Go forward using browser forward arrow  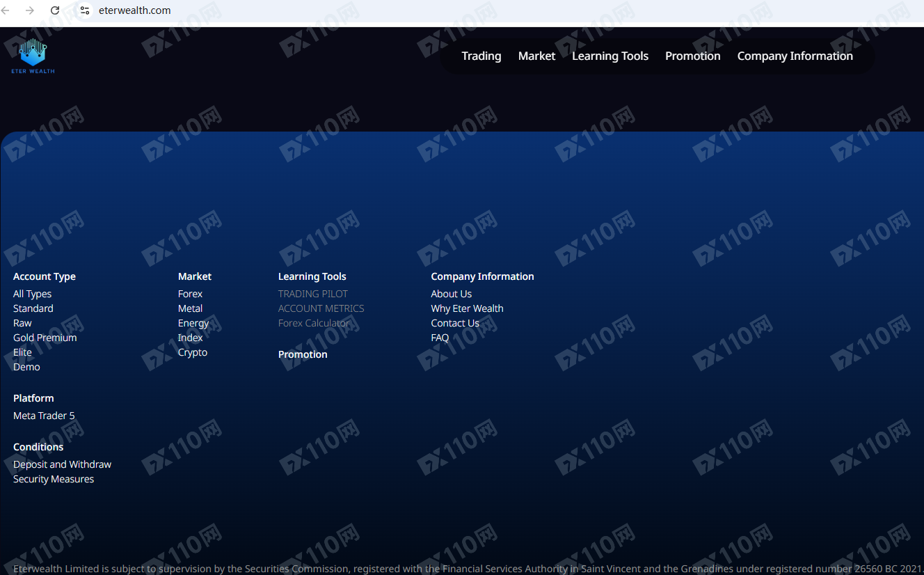coord(29,10)
